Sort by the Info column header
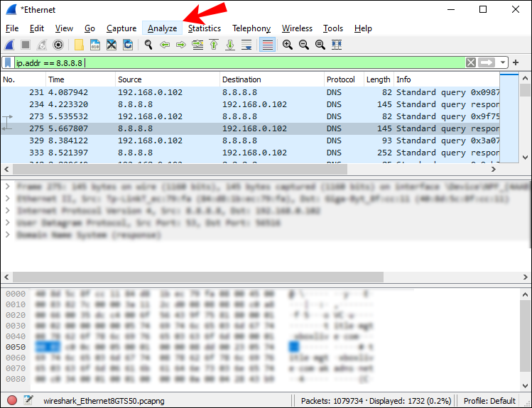This screenshot has height=408, width=532. pyautogui.click(x=447, y=79)
